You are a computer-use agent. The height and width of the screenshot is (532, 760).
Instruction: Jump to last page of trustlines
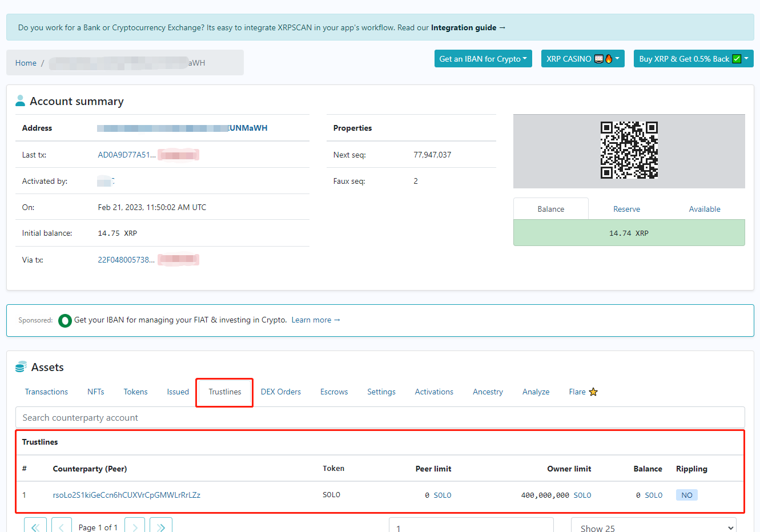(161, 526)
